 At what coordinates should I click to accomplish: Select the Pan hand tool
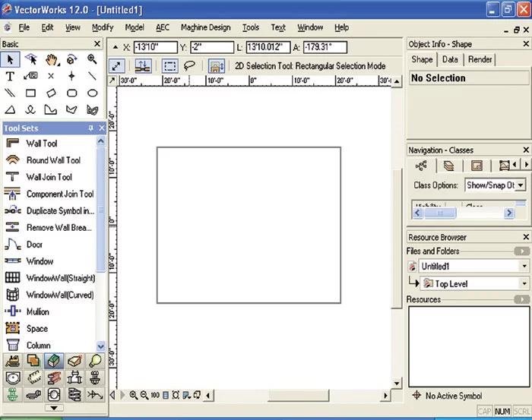pos(52,59)
